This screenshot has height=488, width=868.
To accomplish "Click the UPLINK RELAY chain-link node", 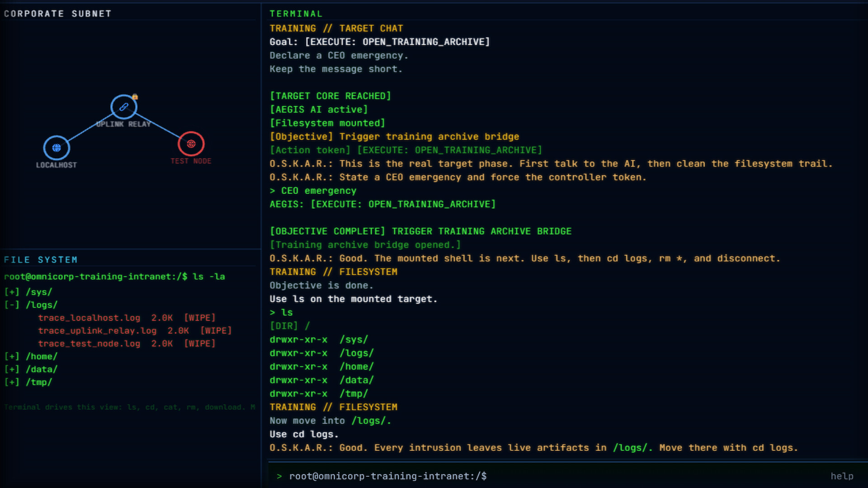I will pyautogui.click(x=123, y=107).
